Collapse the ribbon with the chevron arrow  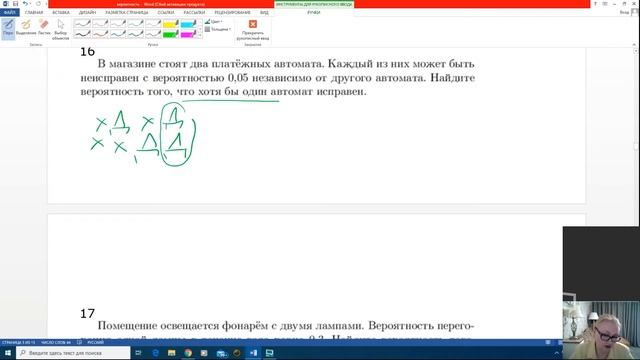[634, 44]
